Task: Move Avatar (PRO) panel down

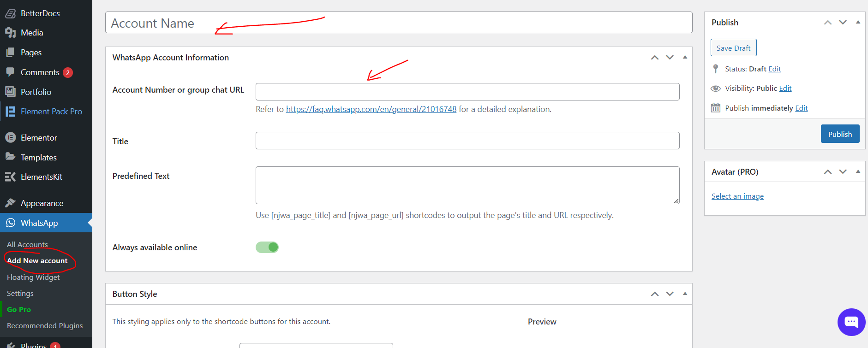Action: [843, 172]
